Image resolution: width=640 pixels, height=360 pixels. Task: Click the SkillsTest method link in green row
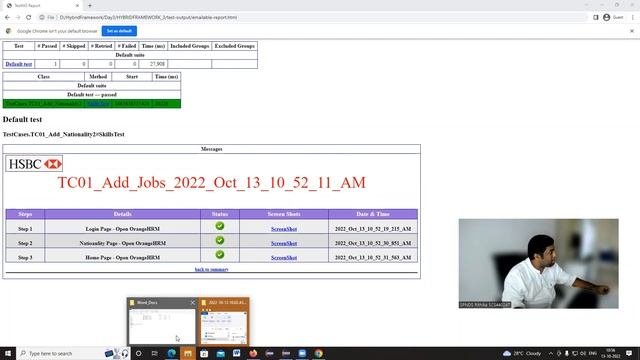point(98,104)
